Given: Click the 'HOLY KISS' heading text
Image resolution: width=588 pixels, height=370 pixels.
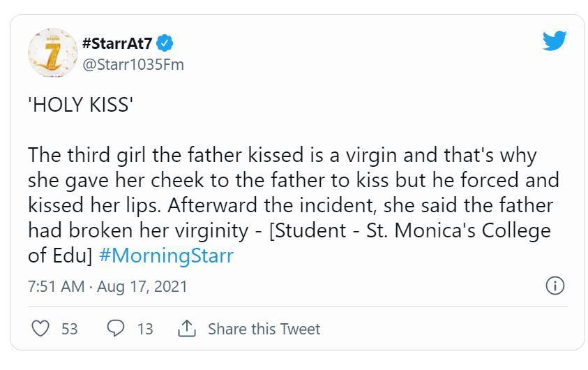Looking at the screenshot, I should tap(80, 105).
